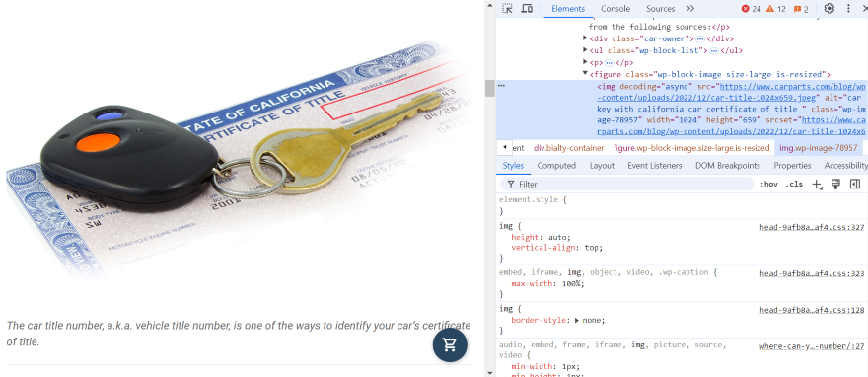Expand the collapsed p element node
This screenshot has height=377, width=868.
click(x=585, y=62)
